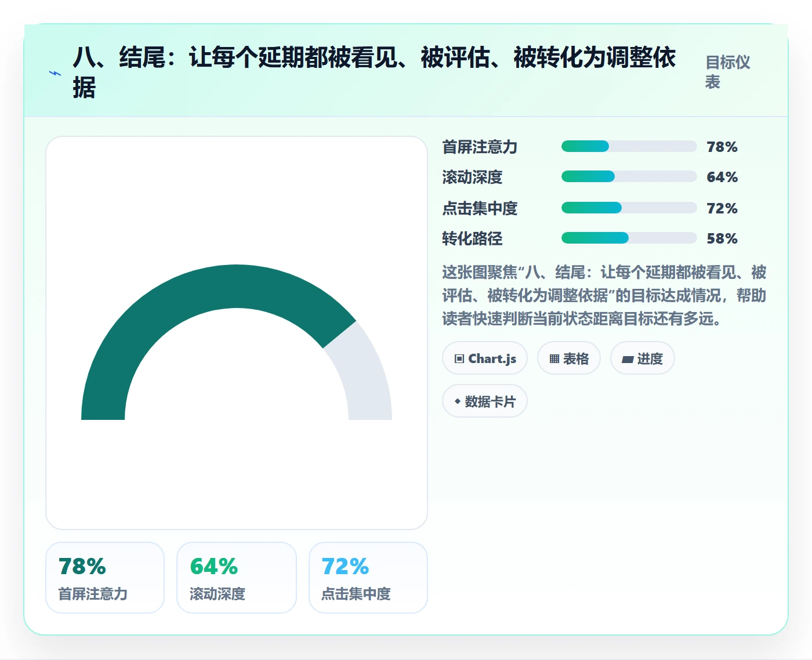Click the description paragraph starting with 这张图聚焦

[x=604, y=295]
